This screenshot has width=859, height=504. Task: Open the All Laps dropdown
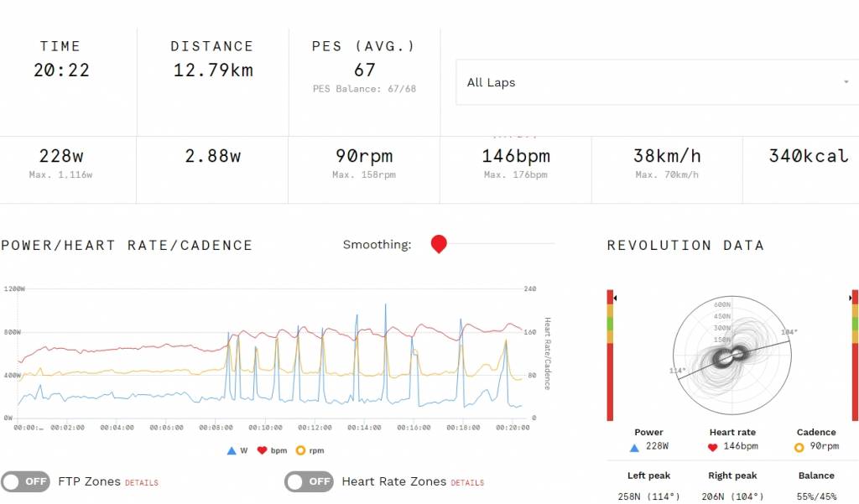(658, 82)
